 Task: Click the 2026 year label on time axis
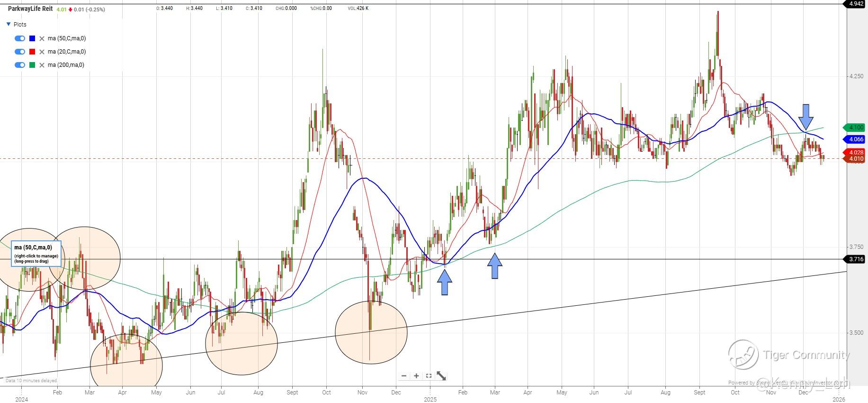[x=839, y=399]
